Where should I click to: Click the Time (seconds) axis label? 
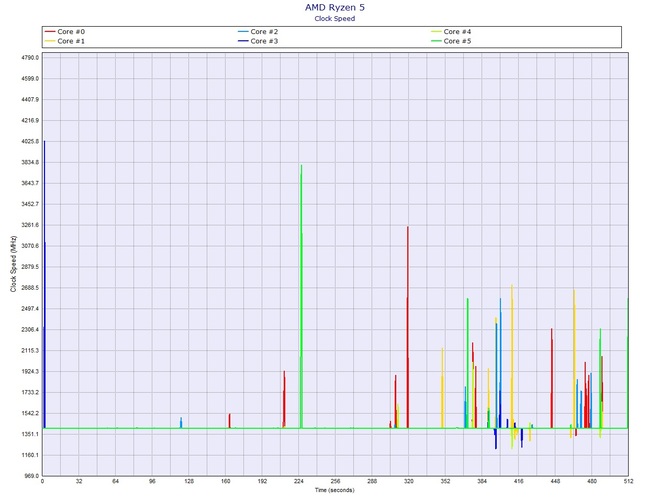coord(335,490)
